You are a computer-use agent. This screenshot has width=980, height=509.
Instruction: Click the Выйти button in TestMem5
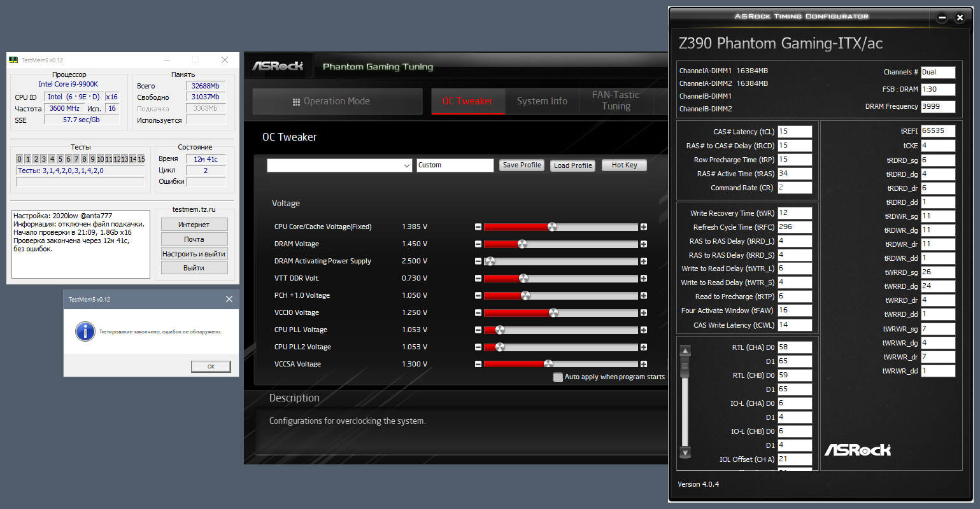point(194,268)
